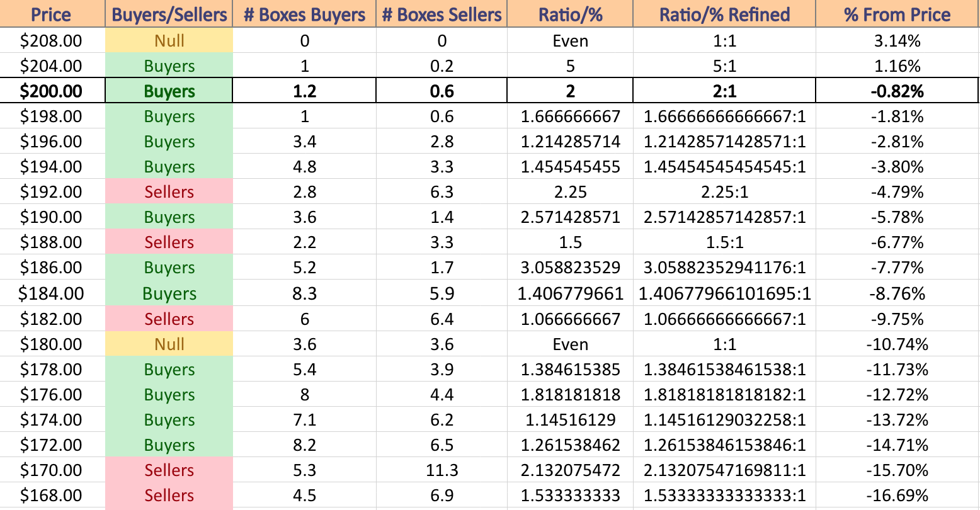Click the 8.3 boxes buyers value
980x510 pixels.
click(305, 293)
